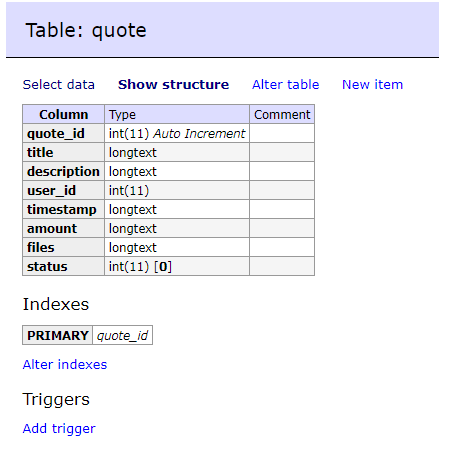Click the Column header cell
449x467 pixels.
[x=63, y=114]
